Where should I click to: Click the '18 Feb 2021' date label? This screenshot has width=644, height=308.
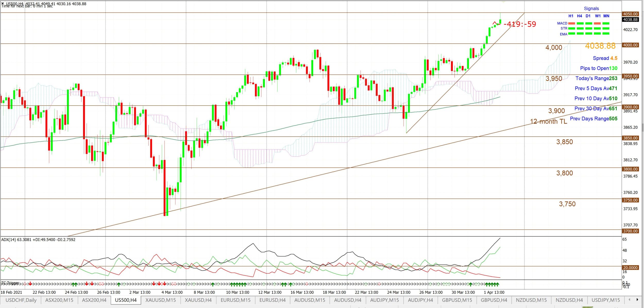pos(11,292)
